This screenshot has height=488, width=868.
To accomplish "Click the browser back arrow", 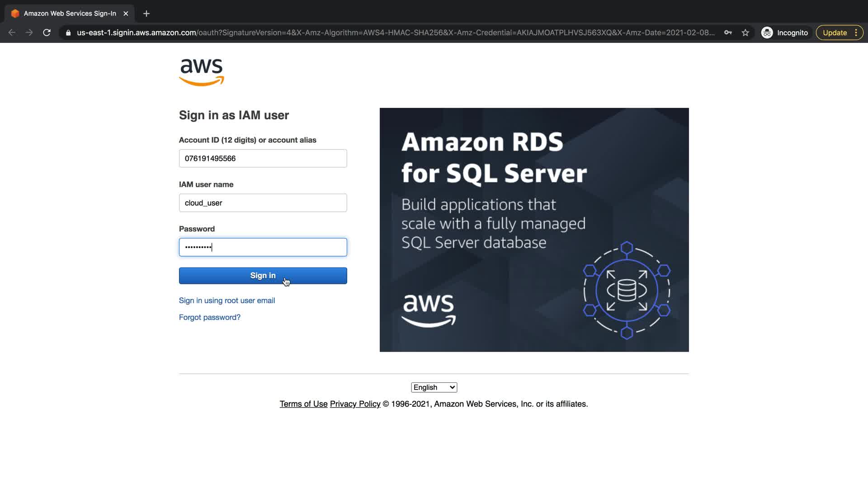I will 12,33.
